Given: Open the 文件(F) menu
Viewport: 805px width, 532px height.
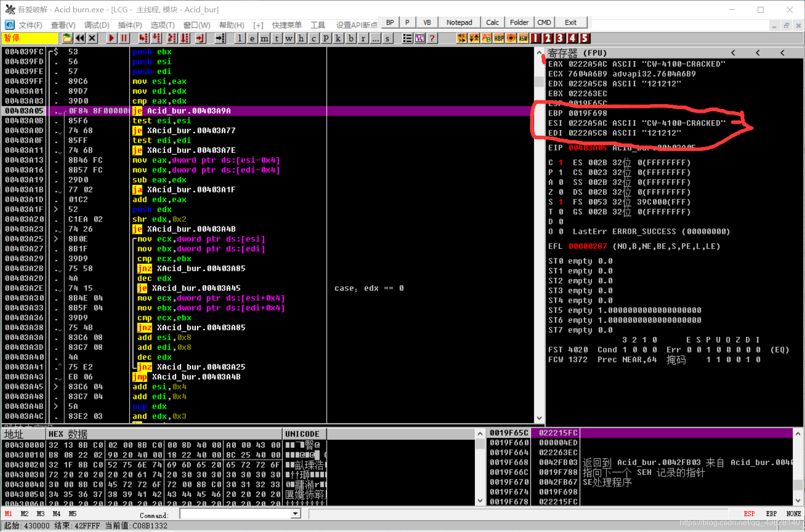Looking at the screenshot, I should click(x=30, y=25).
